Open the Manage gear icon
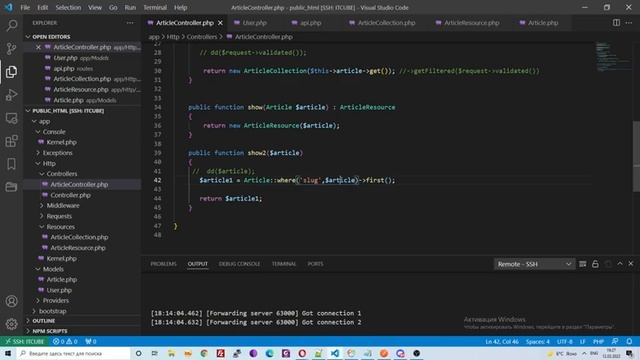Image resolution: width=640 pixels, height=360 pixels. pos(11,324)
